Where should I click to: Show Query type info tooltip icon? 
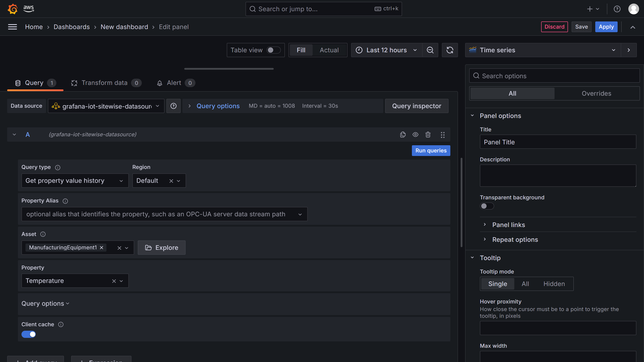tap(57, 167)
